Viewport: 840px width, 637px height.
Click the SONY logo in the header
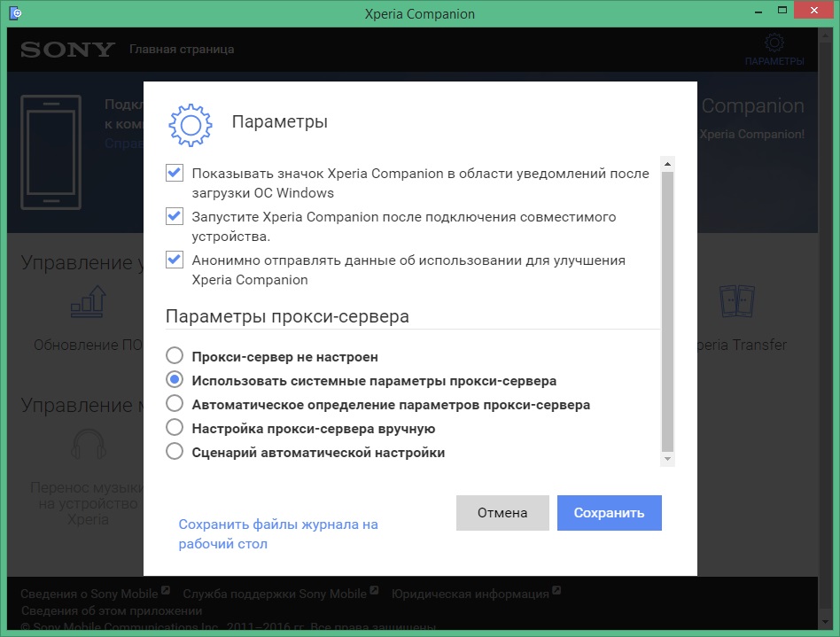pyautogui.click(x=67, y=50)
